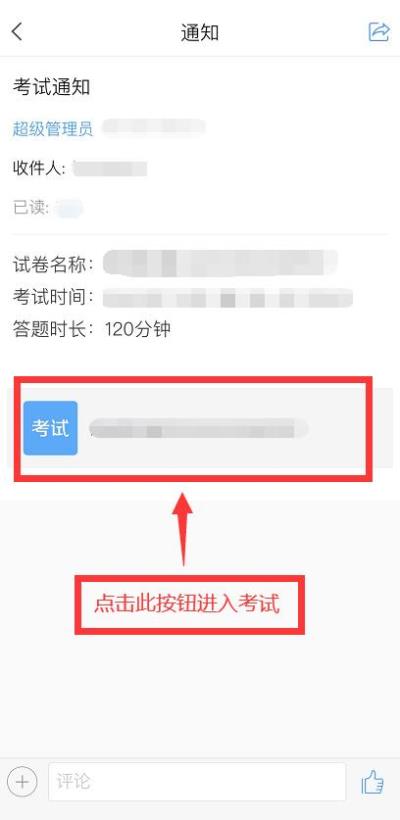Tap the 通知 page title
400x820 pixels.
coord(200,32)
